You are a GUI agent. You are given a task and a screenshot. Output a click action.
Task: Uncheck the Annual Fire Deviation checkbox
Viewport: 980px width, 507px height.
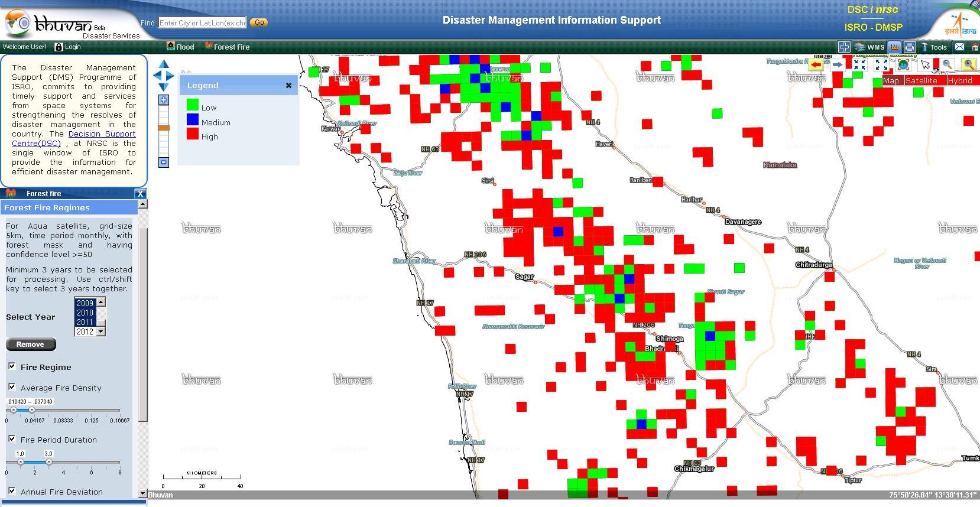[12, 491]
